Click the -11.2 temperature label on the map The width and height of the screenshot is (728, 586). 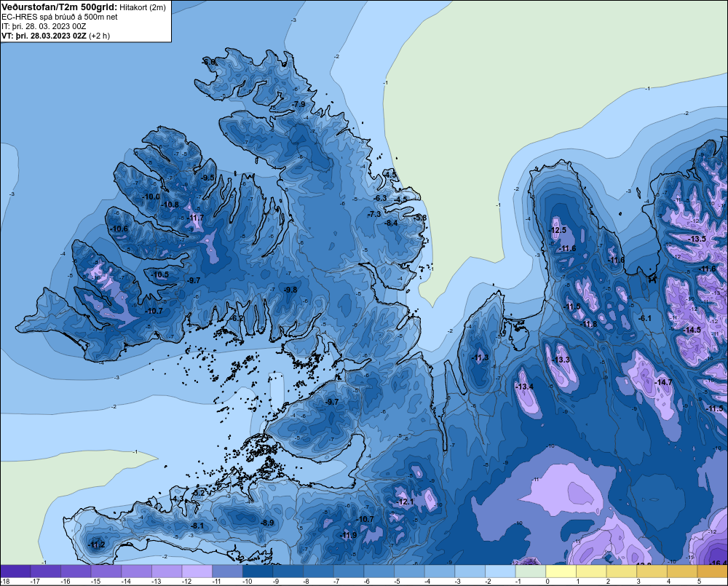coord(97,545)
